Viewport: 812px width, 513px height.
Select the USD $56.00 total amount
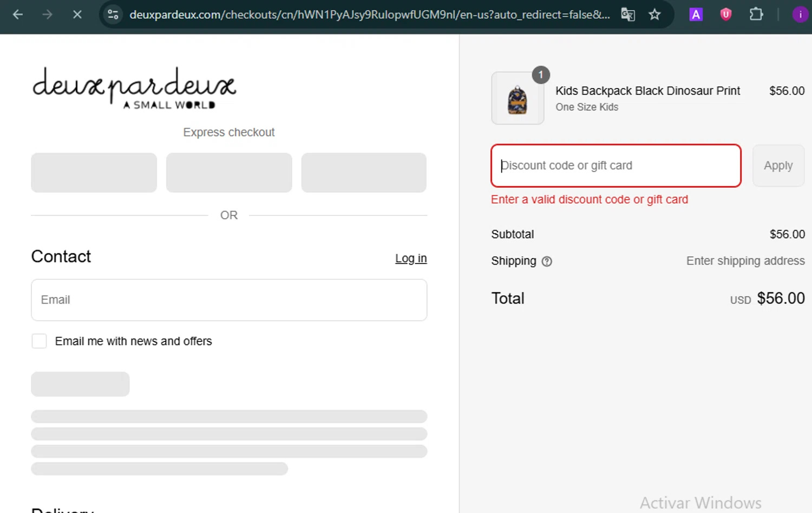[x=767, y=298]
